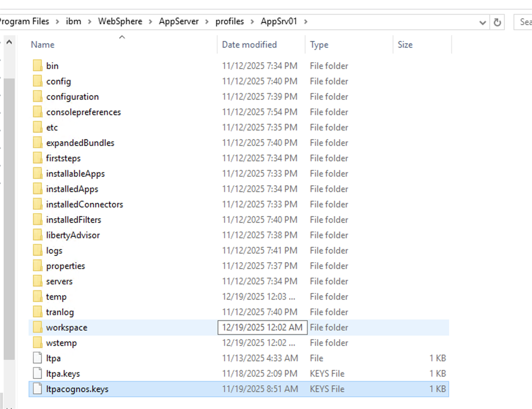Select the tranlog folder icon

[38, 312]
